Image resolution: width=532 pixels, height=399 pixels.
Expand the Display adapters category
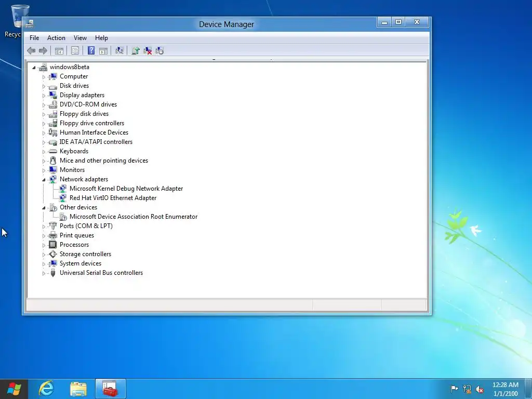[44, 96]
